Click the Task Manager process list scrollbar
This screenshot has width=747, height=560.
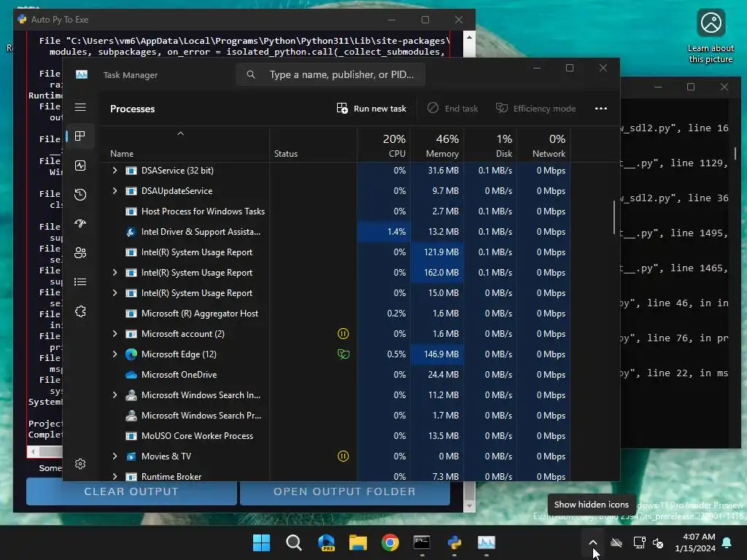click(614, 217)
